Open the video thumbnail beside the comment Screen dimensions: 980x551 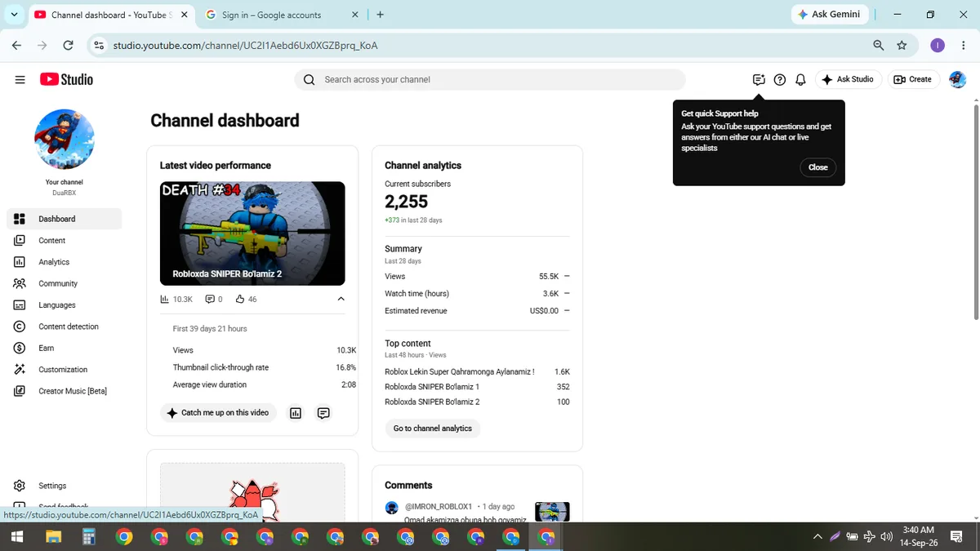552,511
